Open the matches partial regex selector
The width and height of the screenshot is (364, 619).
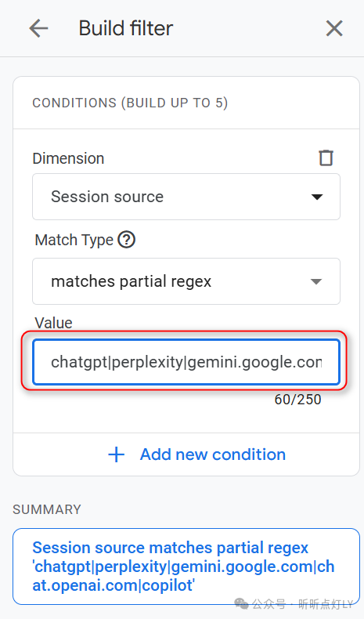186,281
